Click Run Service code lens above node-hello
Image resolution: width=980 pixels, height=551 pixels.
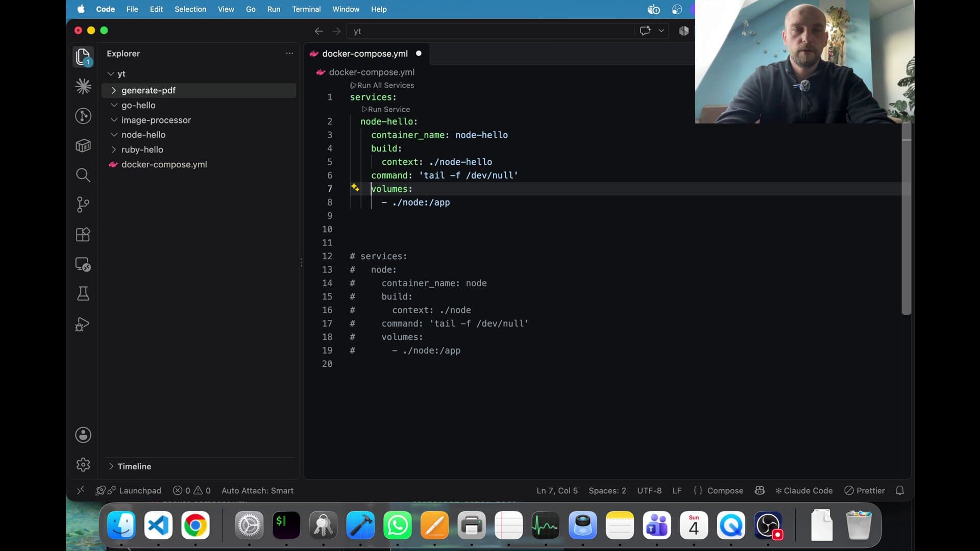click(x=386, y=109)
